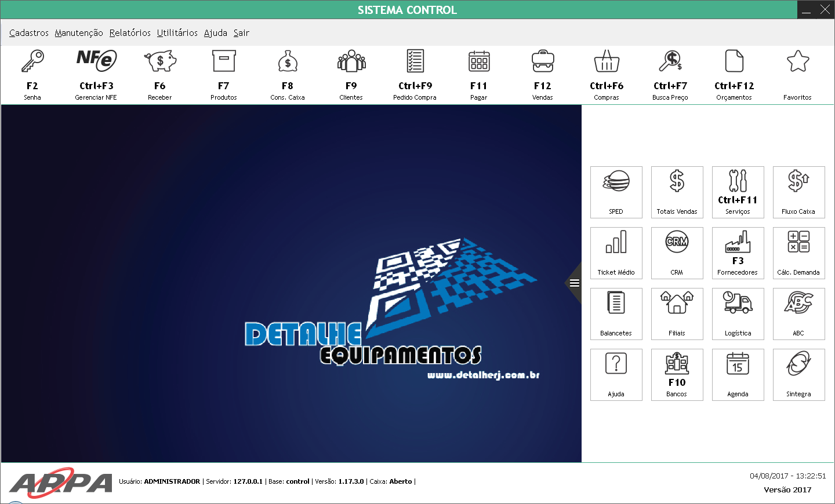The width and height of the screenshot is (835, 504).
Task: Open the Fluxo Caixa tile
Action: (799, 192)
